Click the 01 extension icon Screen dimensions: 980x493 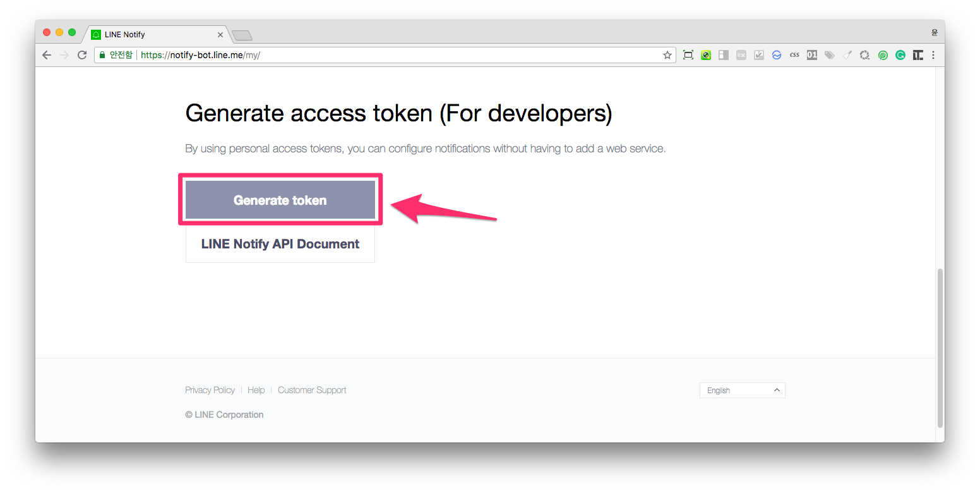[x=812, y=55]
